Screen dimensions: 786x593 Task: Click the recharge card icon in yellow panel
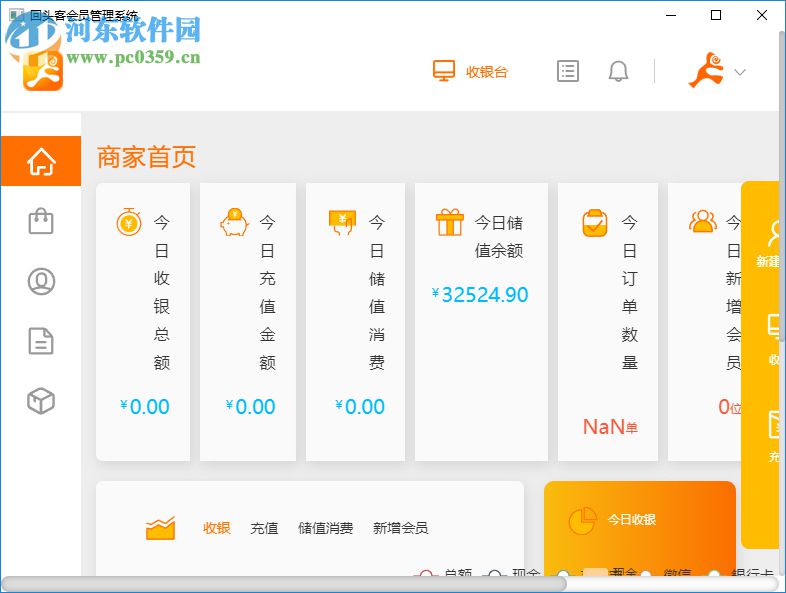pyautogui.click(x=774, y=424)
